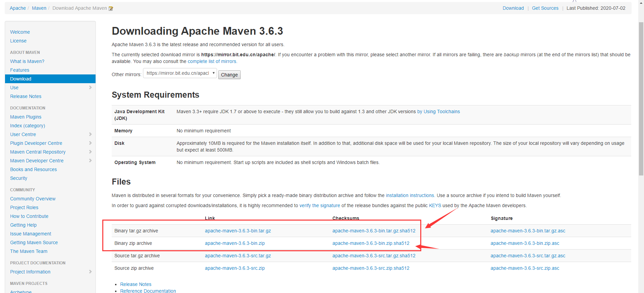Open Get Sources link
The image size is (644, 293).
coord(545,8)
